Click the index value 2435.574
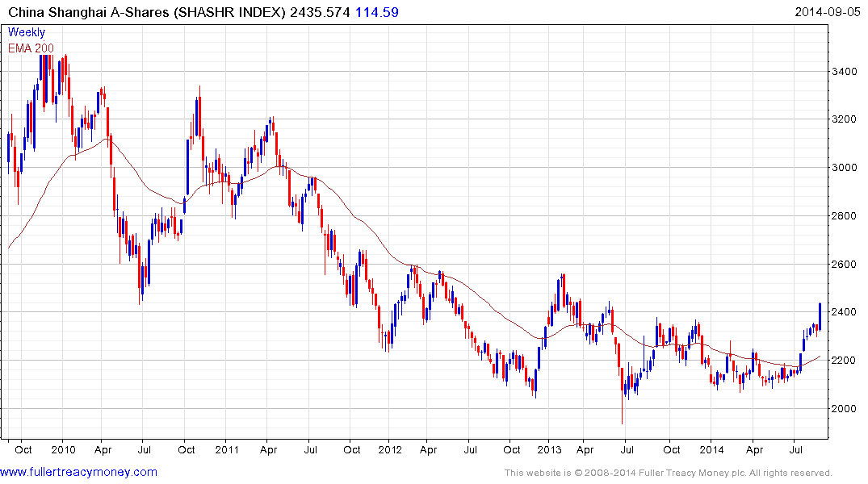Image resolution: width=868 pixels, height=484 pixels. point(320,12)
